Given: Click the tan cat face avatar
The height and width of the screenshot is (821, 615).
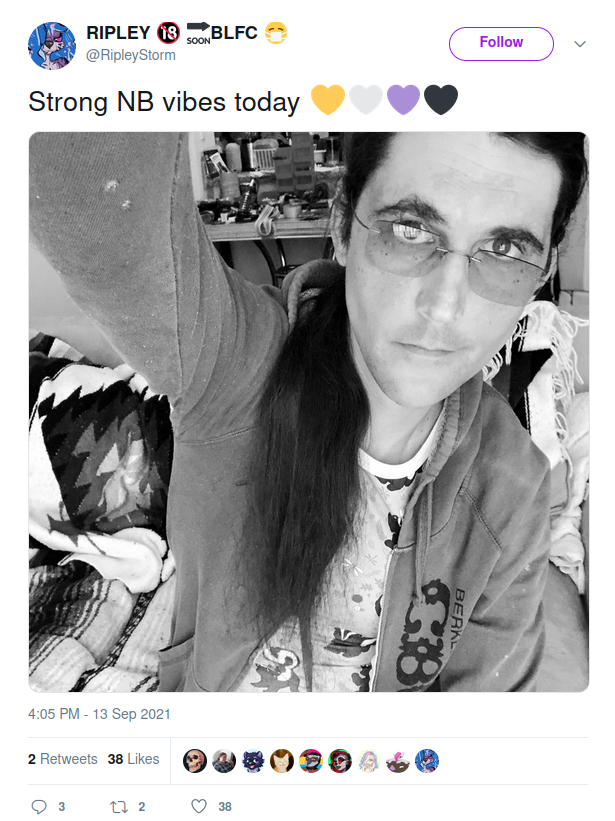Looking at the screenshot, I should pos(282,761).
